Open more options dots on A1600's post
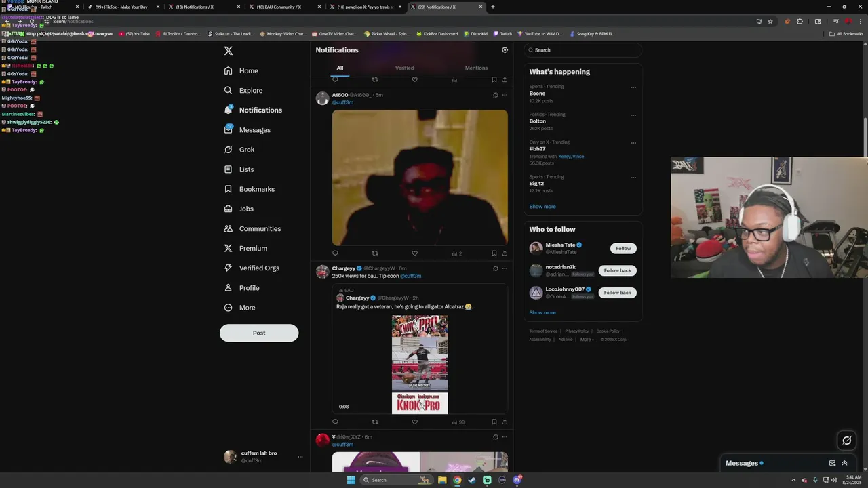 (x=505, y=95)
